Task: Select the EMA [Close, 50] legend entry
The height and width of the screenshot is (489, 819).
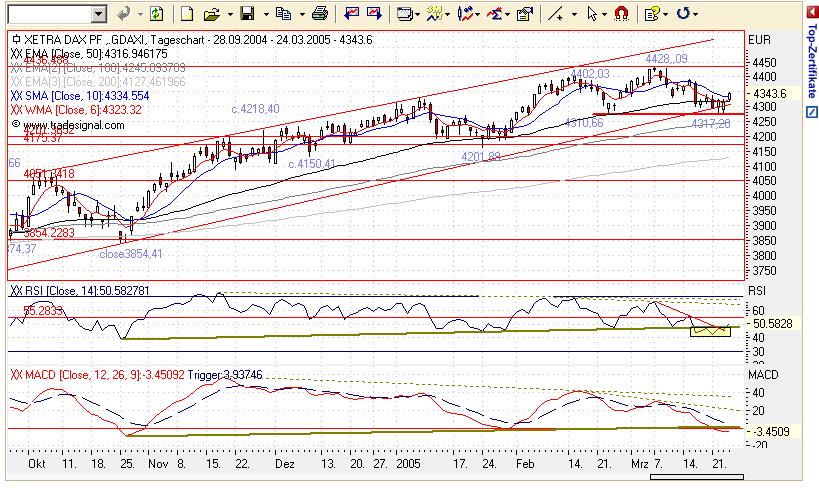Action: (89, 54)
